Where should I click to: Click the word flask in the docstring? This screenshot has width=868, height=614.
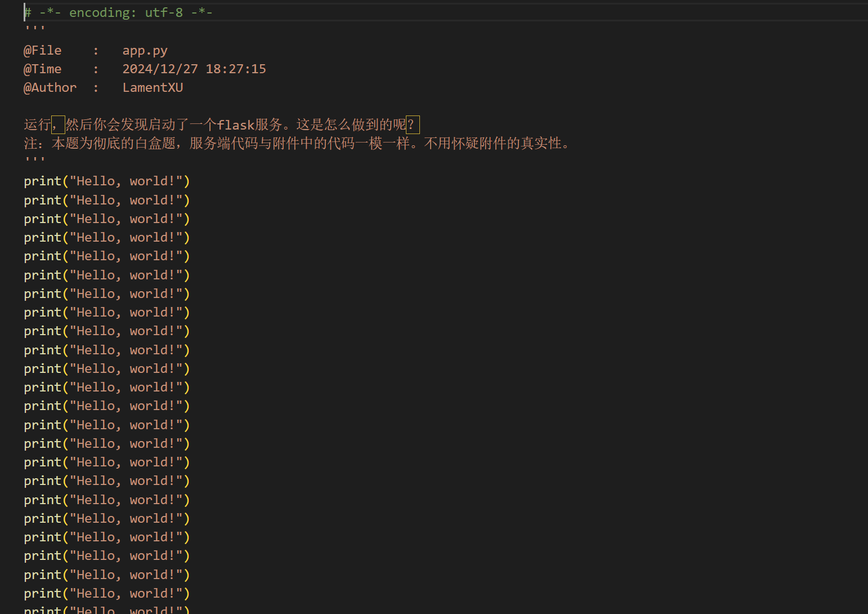click(x=236, y=124)
